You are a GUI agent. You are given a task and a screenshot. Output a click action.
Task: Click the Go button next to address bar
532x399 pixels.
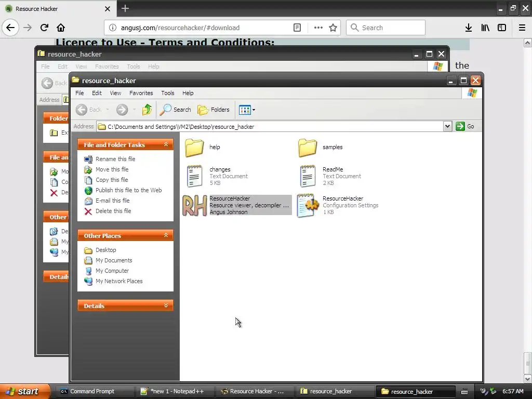(465, 126)
